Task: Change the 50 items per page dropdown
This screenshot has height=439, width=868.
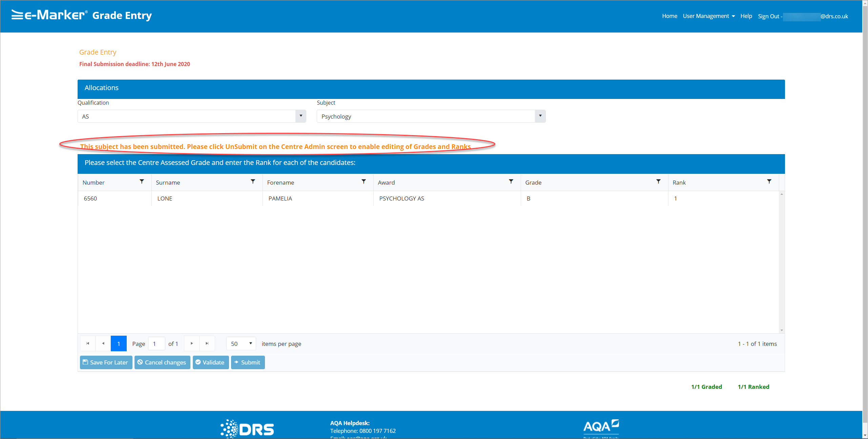Action: tap(241, 343)
